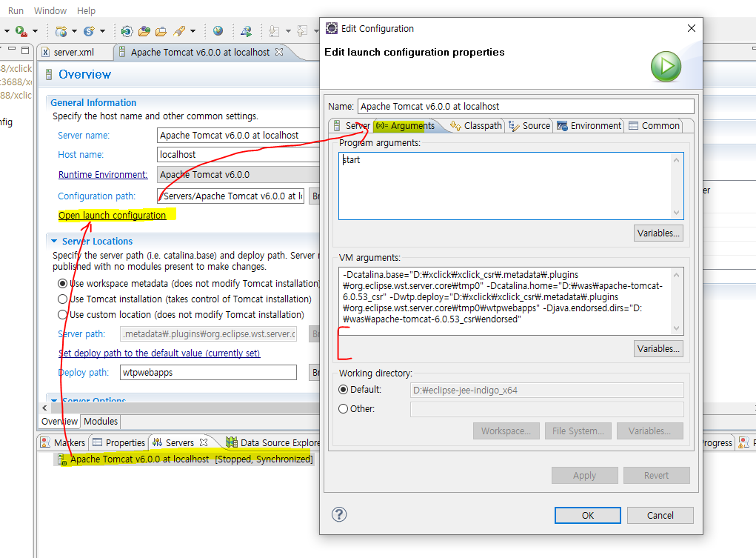Click Cancel in Edit Configuration dialog
The height and width of the screenshot is (558, 756).
(x=660, y=515)
